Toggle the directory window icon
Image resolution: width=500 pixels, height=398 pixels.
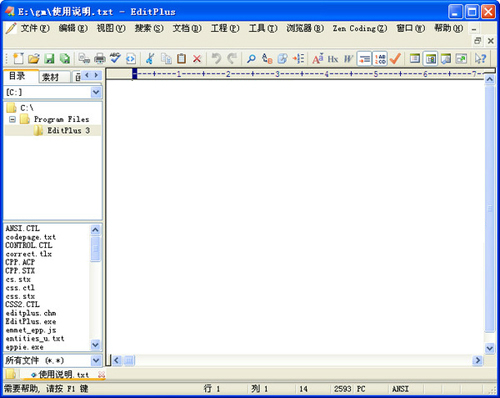click(431, 59)
